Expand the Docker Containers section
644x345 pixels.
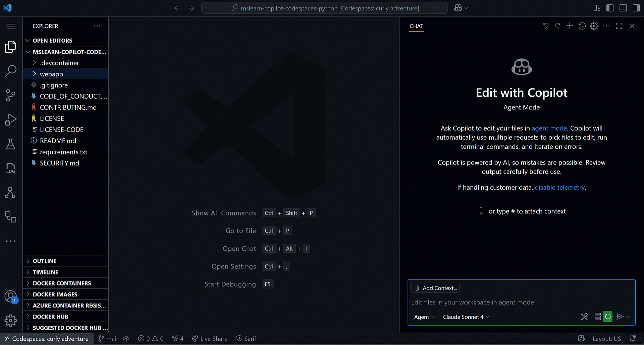pyautogui.click(x=62, y=284)
